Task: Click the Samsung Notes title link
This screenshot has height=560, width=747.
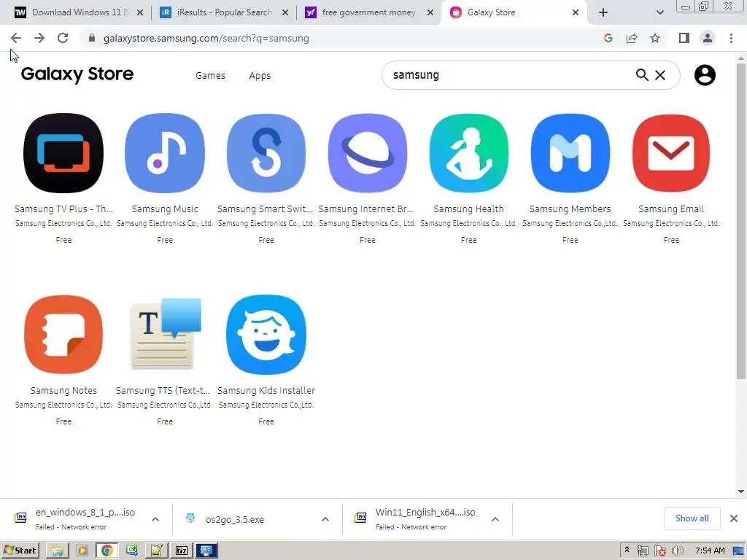Action: click(x=63, y=391)
